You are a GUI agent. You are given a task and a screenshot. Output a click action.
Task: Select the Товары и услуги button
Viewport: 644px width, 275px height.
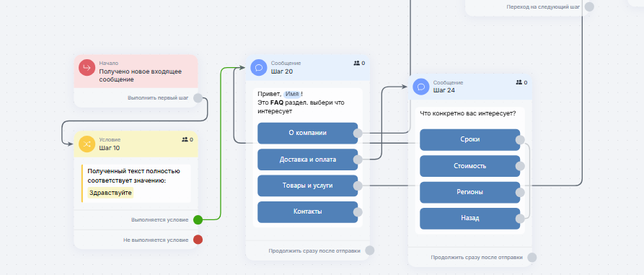point(308,185)
